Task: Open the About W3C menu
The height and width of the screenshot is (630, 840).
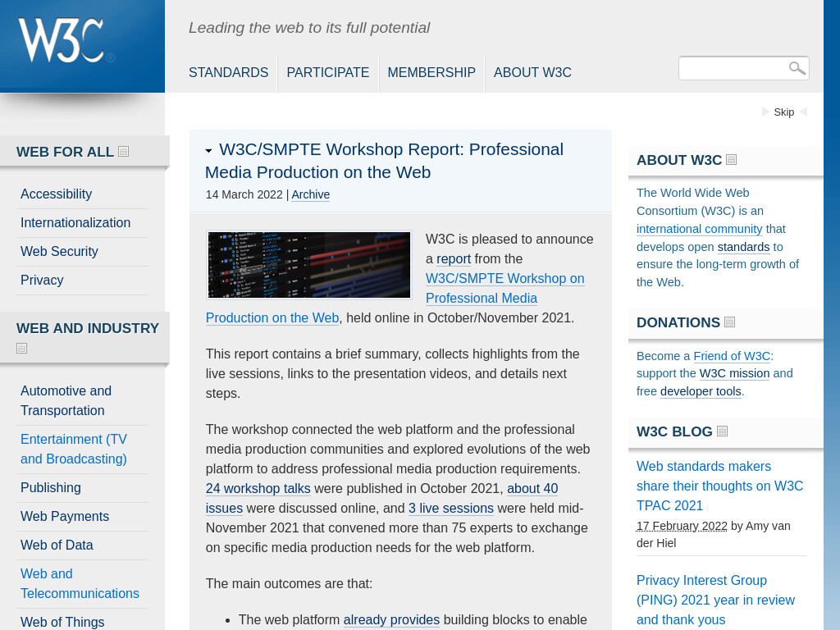Action: click(532, 72)
